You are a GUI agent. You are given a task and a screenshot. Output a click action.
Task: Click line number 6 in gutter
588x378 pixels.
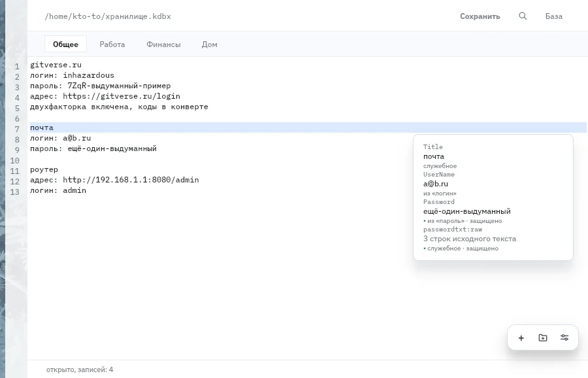coord(17,118)
